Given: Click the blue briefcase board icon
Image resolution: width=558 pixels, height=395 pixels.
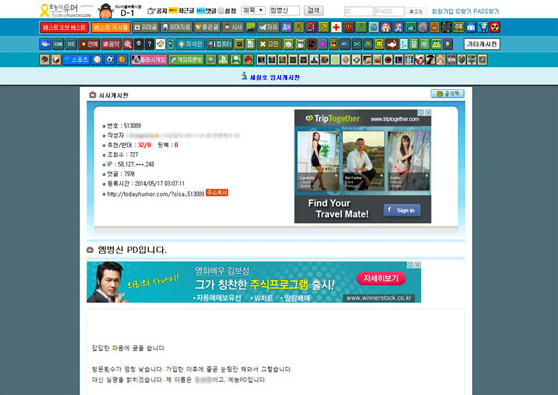Looking at the screenshot, I should point(471,27).
